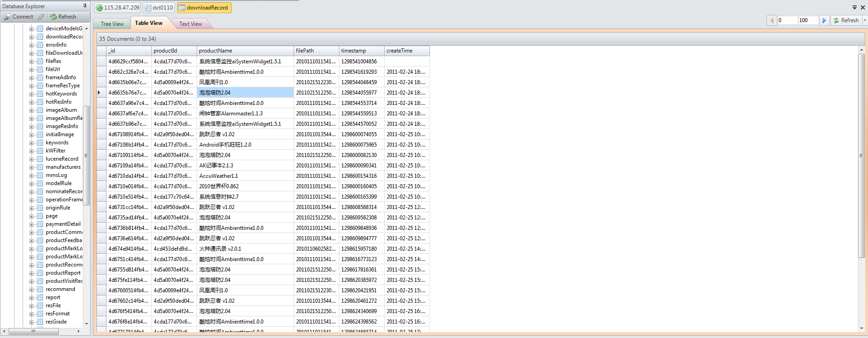Open the dropdown arrow beside table Refresh
Image resolution: width=868 pixels, height=338 pixels.
(865, 20)
